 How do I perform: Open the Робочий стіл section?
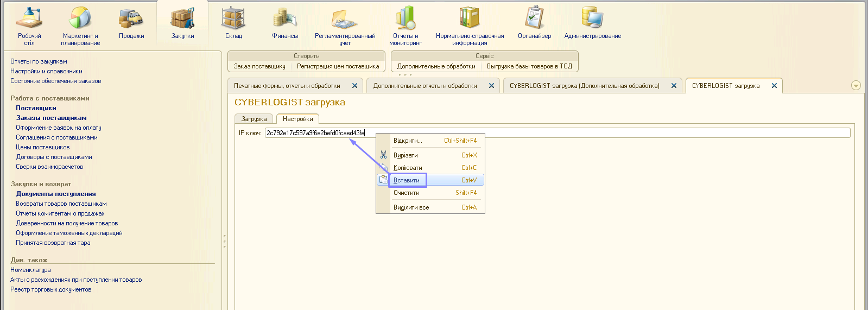29,26
